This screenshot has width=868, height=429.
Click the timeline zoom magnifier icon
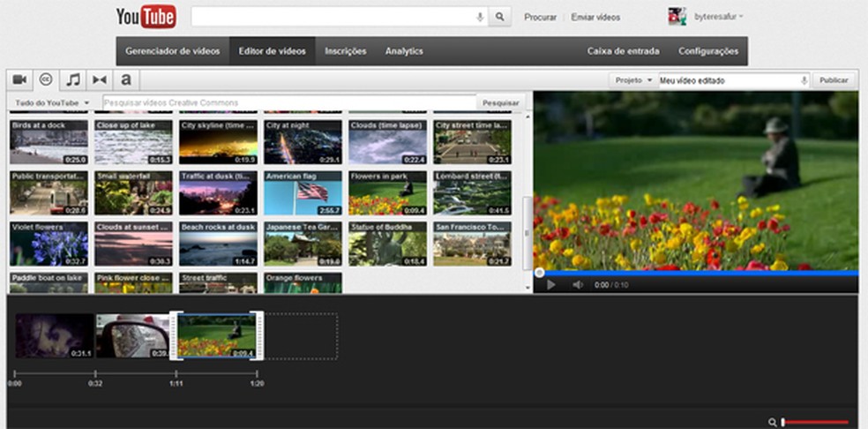772,423
